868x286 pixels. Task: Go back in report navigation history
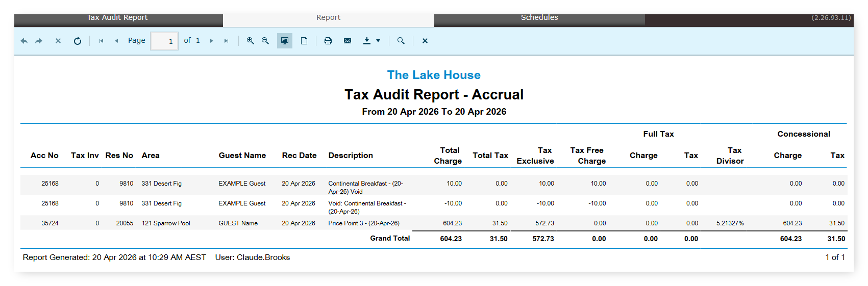[24, 41]
